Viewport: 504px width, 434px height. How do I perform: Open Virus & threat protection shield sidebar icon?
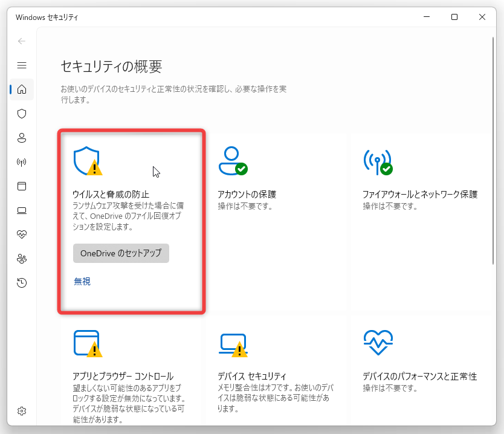[x=22, y=114]
